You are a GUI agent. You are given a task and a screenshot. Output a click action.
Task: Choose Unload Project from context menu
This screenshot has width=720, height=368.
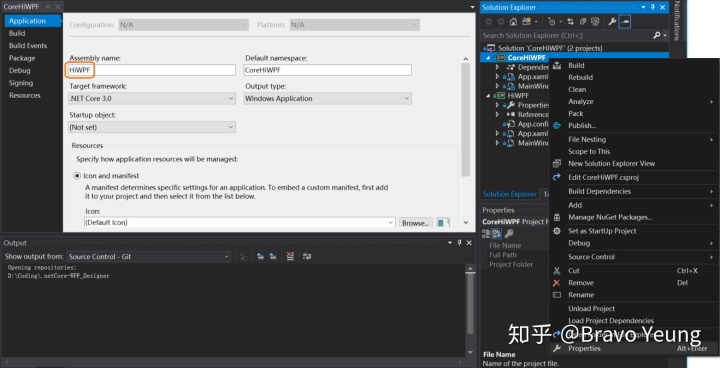click(x=591, y=308)
